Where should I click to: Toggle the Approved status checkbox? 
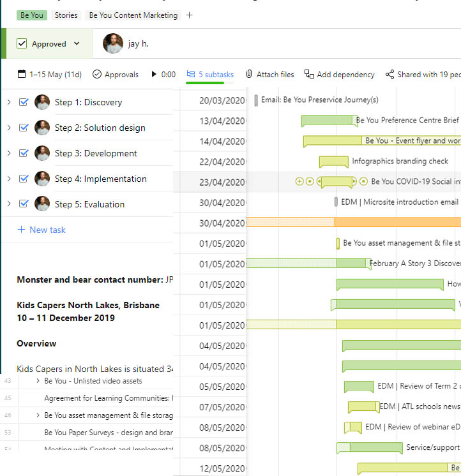click(22, 44)
